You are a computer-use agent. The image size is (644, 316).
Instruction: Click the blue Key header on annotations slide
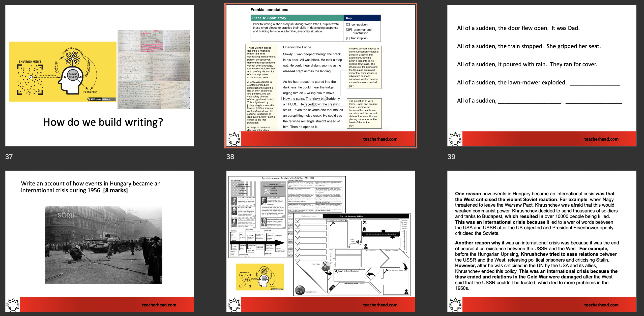(x=362, y=18)
